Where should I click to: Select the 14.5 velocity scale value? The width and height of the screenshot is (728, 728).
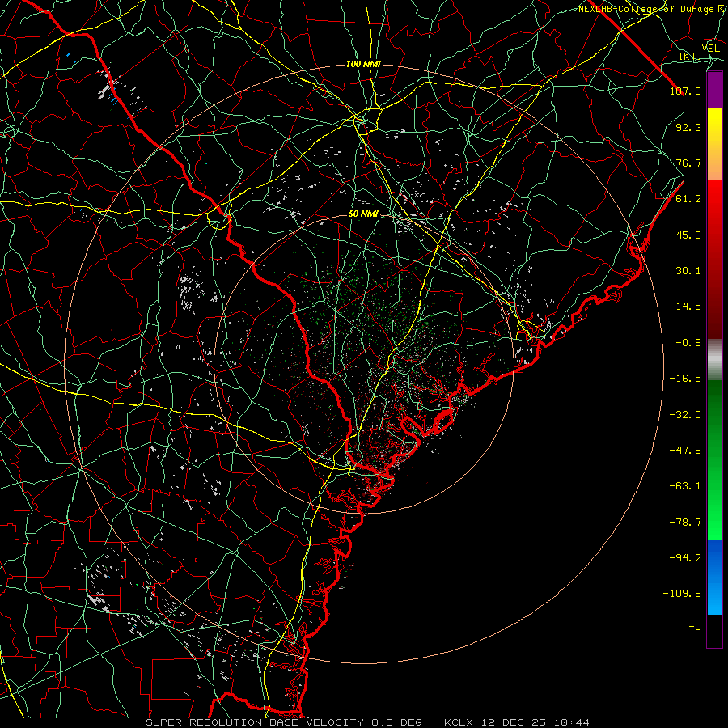(x=688, y=307)
